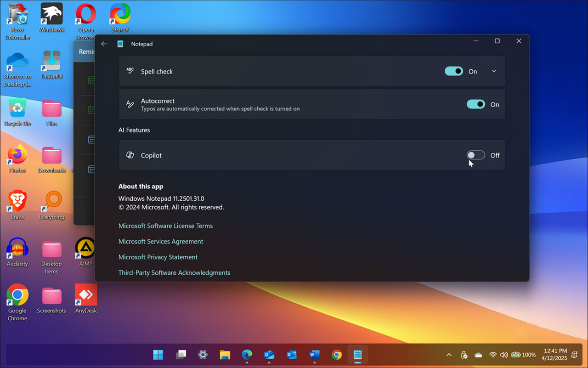
Task: Open Microsoft Software License Terms link
Action: 165,226
